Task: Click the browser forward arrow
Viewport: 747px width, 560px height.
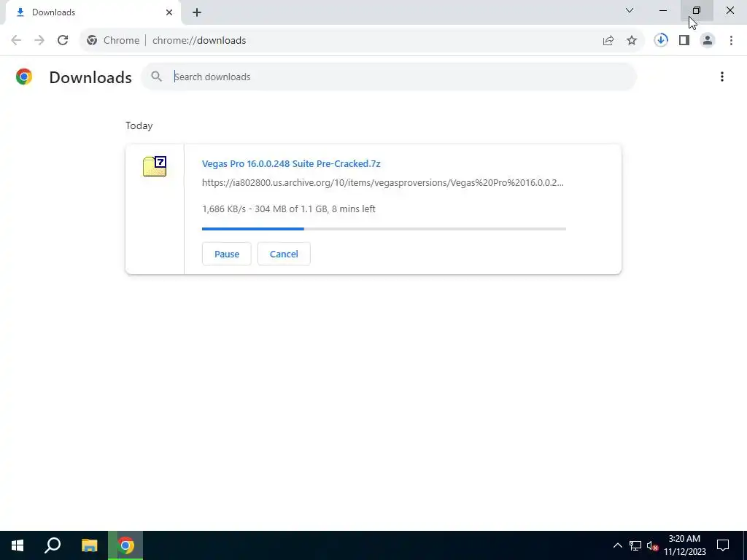Action: (39, 41)
